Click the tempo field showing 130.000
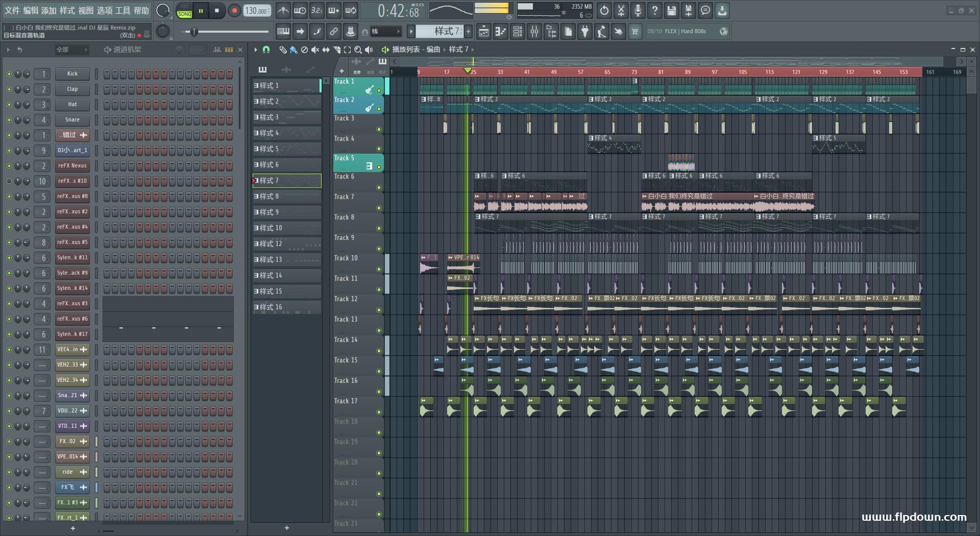This screenshot has width=980, height=536. [x=258, y=11]
